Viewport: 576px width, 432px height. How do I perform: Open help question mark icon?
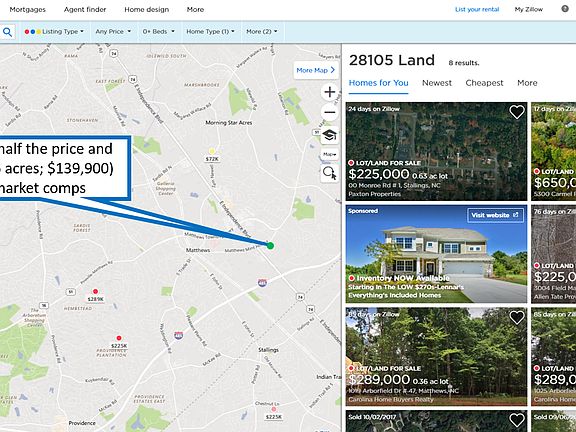[565, 9]
